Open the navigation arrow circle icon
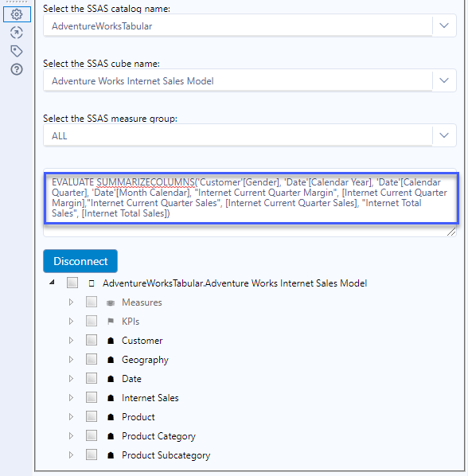 click(17, 33)
